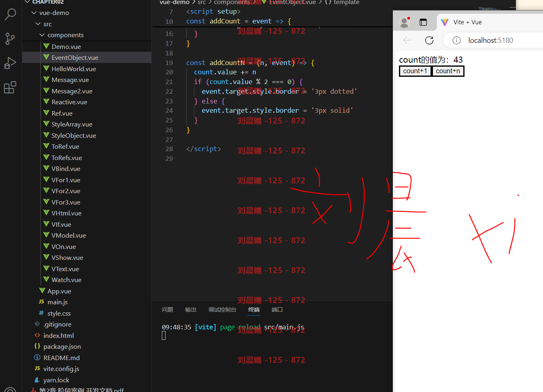Open VFor1.vue file
The height and width of the screenshot is (392, 543).
click(66, 180)
